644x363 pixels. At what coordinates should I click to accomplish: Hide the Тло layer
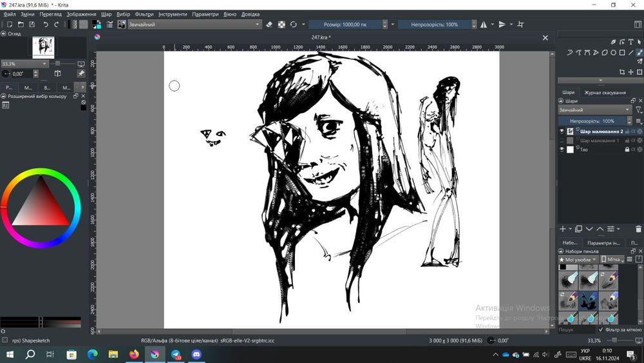(562, 150)
